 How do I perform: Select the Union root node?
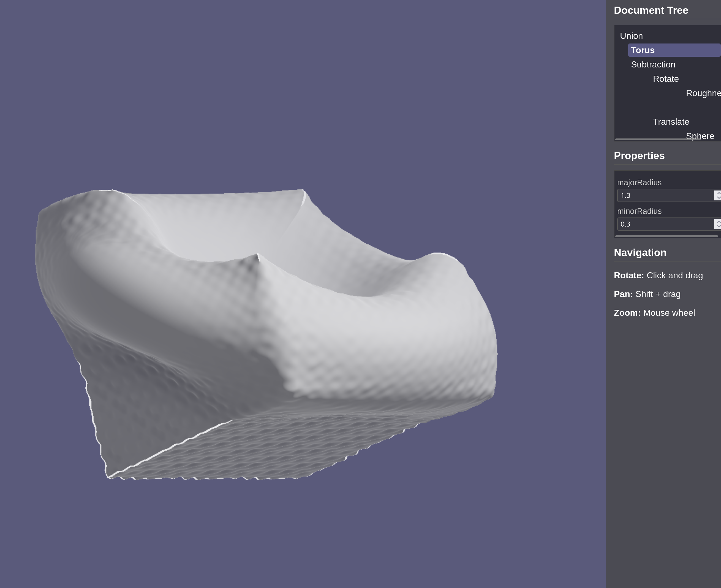point(631,36)
